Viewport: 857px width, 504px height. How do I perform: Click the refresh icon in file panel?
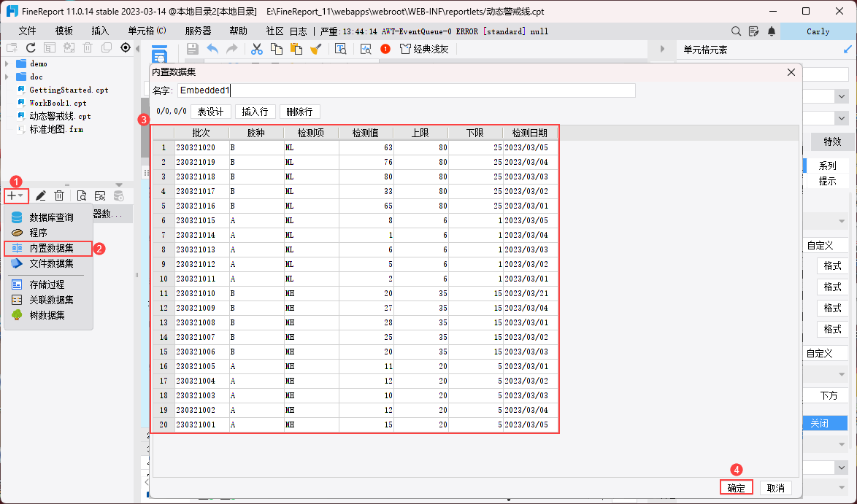(x=31, y=48)
